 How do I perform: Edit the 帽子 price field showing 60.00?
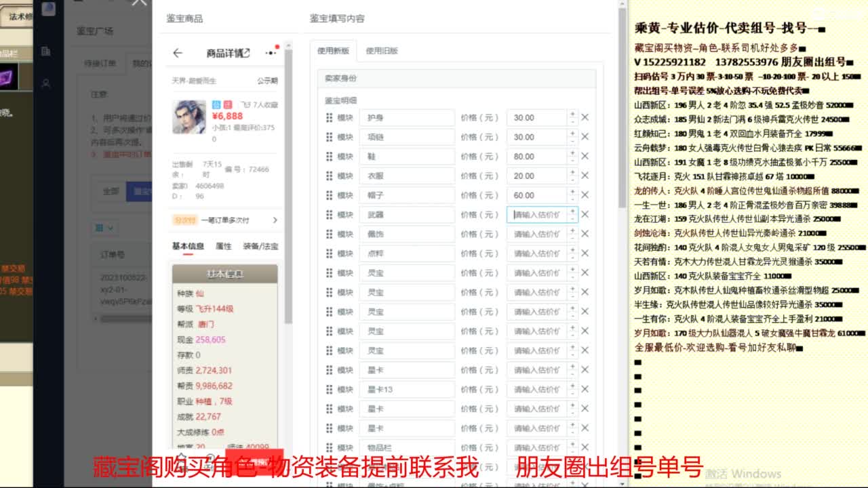[x=537, y=195]
